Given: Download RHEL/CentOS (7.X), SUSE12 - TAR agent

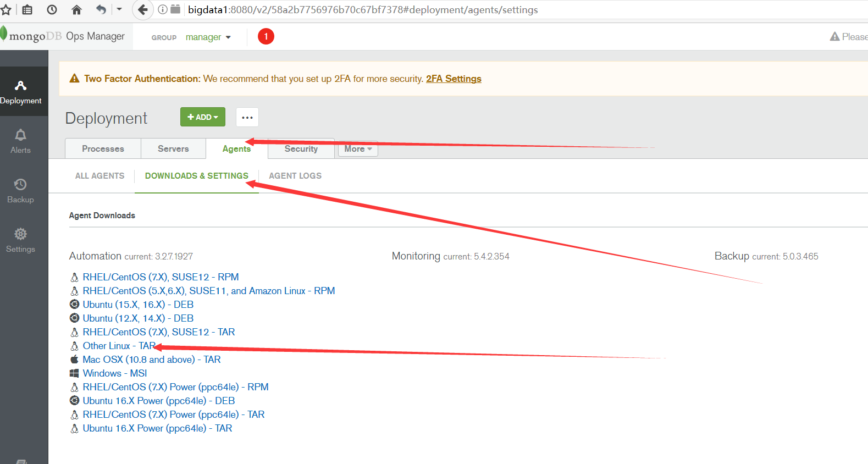Looking at the screenshot, I should tap(159, 332).
